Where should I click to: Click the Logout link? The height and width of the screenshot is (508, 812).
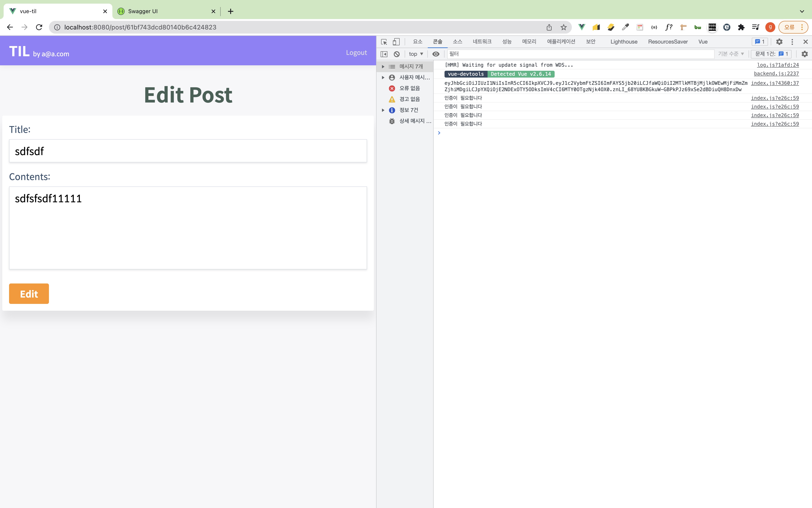[x=356, y=53]
